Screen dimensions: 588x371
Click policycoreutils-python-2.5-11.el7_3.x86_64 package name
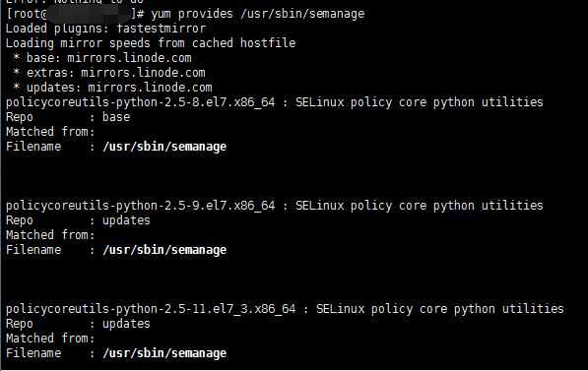coord(151,309)
